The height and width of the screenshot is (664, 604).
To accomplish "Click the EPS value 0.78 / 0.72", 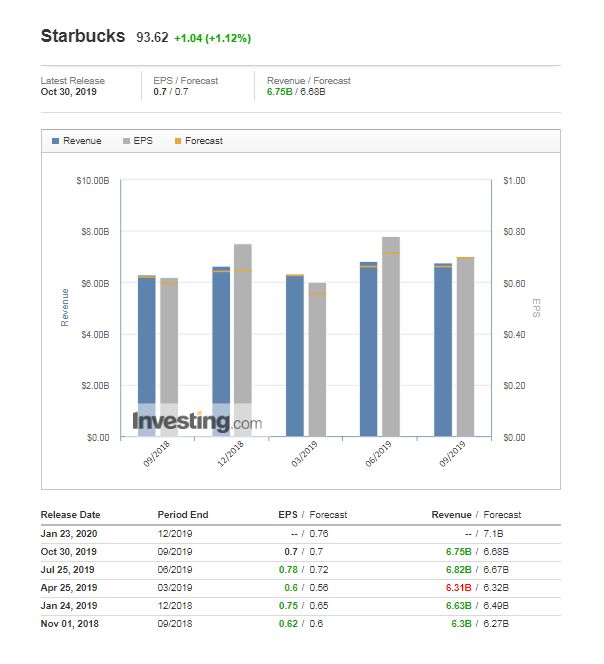I will tap(303, 570).
